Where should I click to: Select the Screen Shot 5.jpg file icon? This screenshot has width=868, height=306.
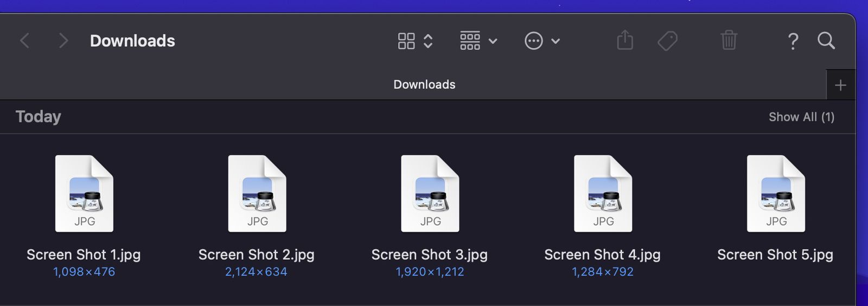[x=776, y=194]
